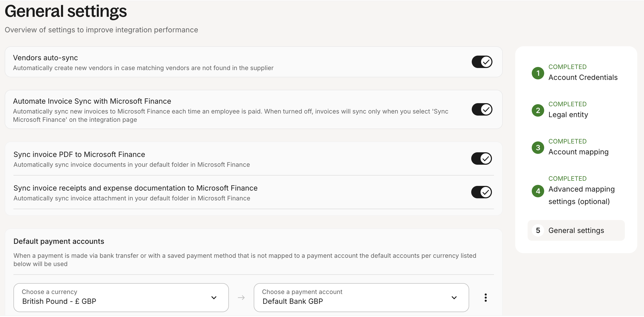Disable the Vendors auto-sync toggle
Image resolution: width=644 pixels, height=317 pixels.
tap(482, 62)
